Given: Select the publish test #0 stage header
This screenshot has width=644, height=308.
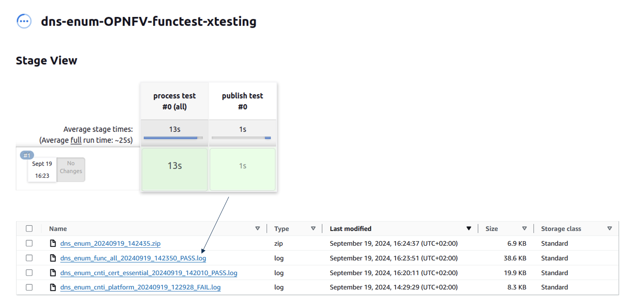Looking at the screenshot, I should tap(242, 101).
